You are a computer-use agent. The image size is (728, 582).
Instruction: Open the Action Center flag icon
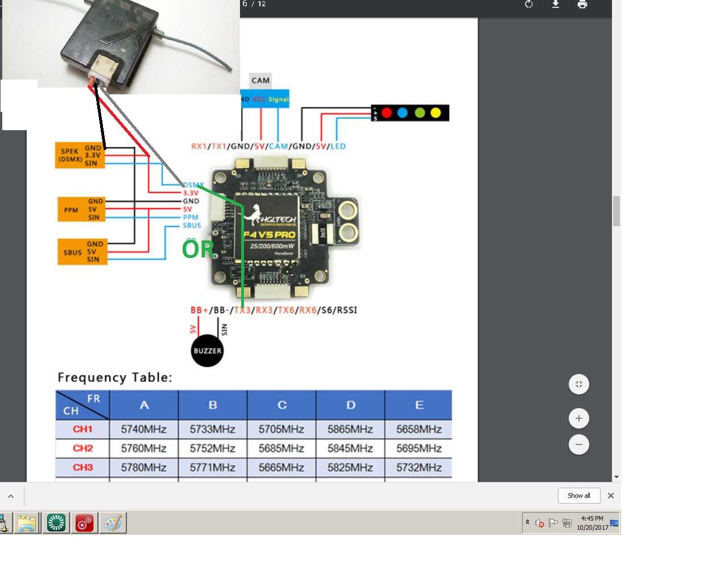pos(553,523)
